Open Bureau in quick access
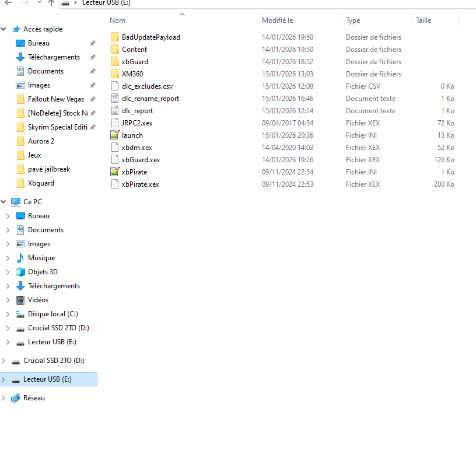This screenshot has width=476, height=461. [38, 43]
